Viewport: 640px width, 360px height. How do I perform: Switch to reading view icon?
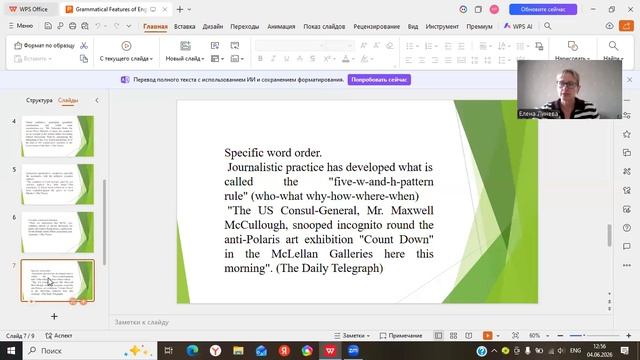pyautogui.click(x=469, y=336)
